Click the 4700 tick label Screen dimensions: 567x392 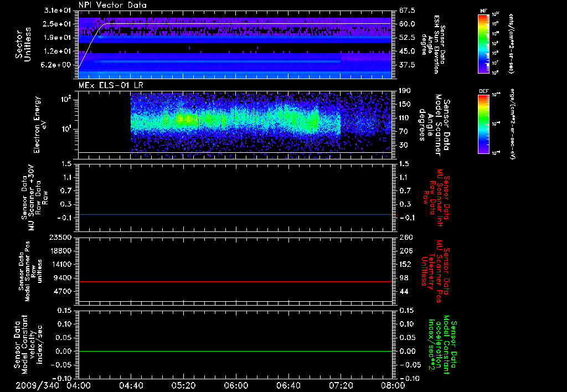tap(61, 291)
